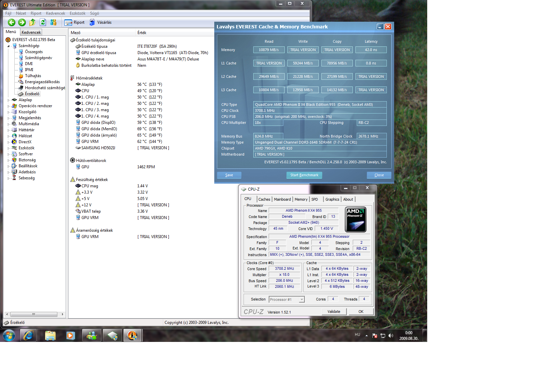Image resolution: width=534 pixels, height=392 pixels.
Task: Launch Internet Explorer from the taskbar
Action: tap(28, 335)
